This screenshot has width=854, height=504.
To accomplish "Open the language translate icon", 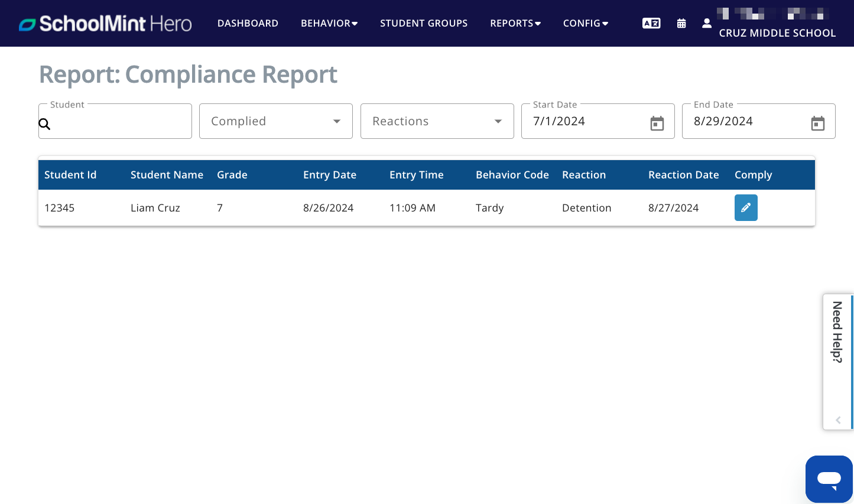I will [651, 23].
